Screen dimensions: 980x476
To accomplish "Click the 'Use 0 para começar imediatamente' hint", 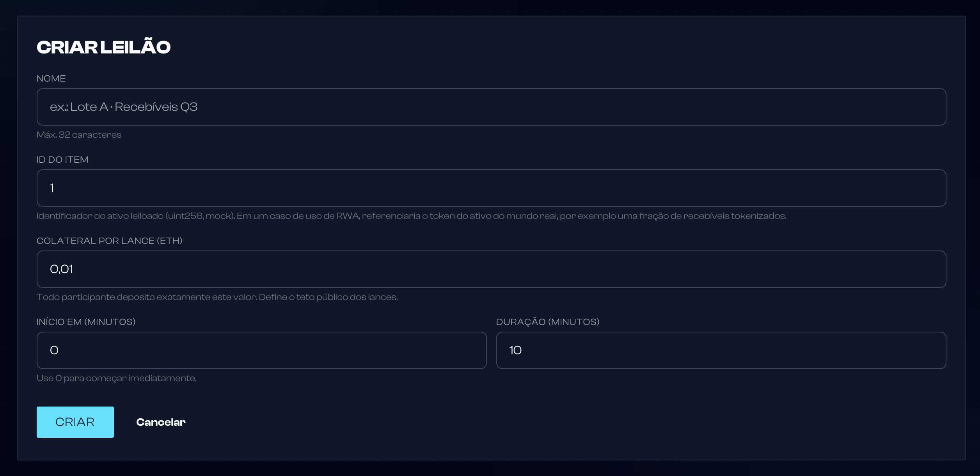I will 117,378.
